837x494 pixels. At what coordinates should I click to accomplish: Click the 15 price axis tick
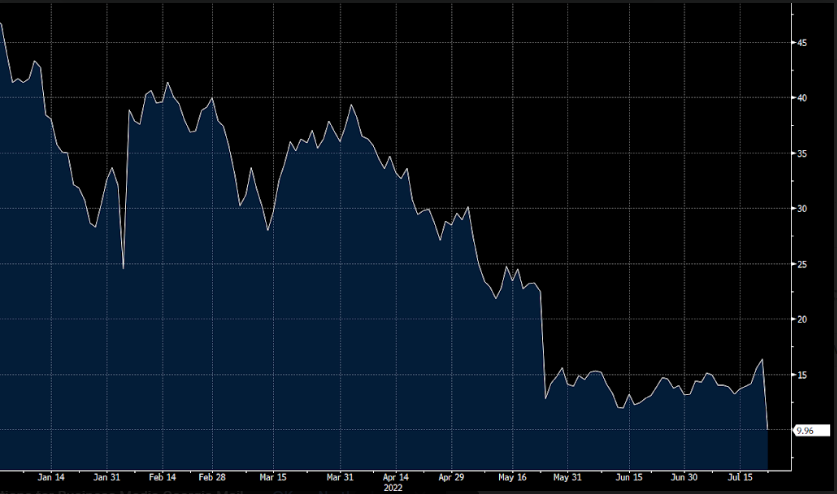point(801,375)
